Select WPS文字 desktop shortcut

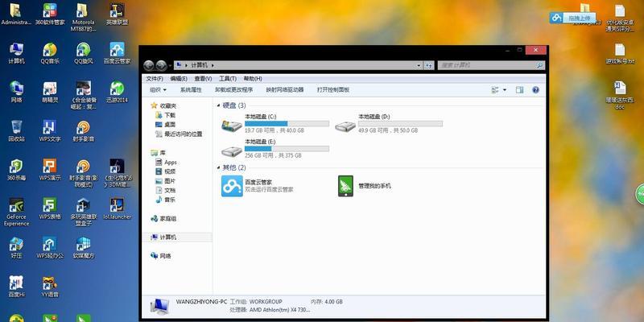coord(50,130)
